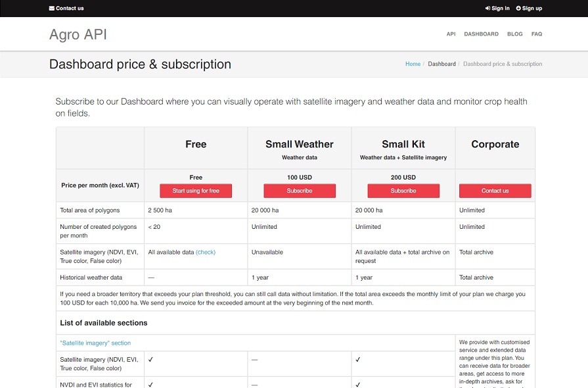This screenshot has width=588, height=388.
Task: Follow the Dashboard breadcrumb link
Action: tap(441, 64)
